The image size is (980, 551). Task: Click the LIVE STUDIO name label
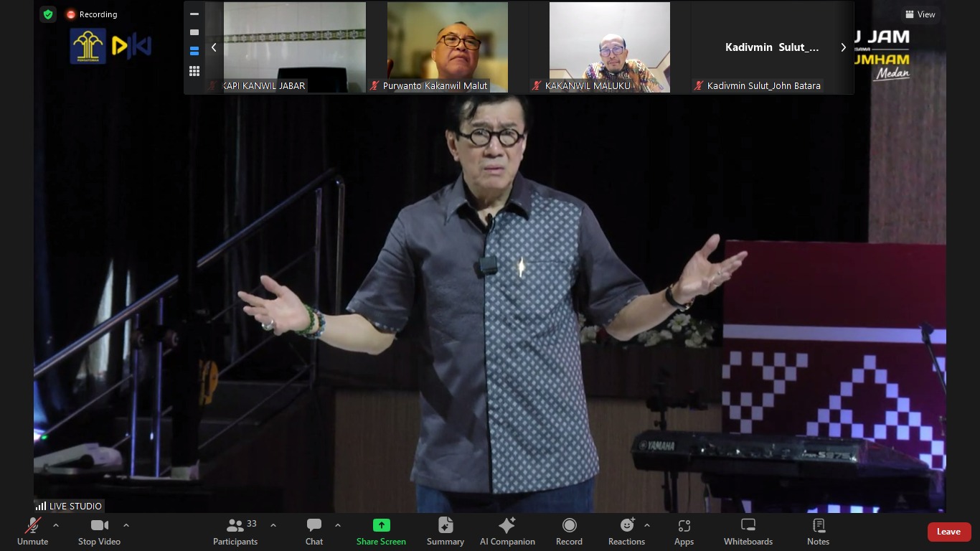click(x=69, y=506)
